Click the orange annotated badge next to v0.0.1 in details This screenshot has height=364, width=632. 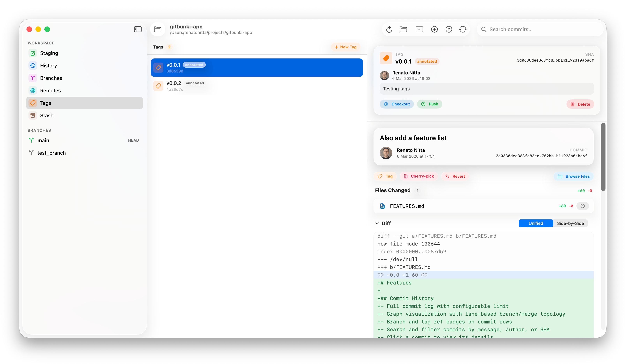427,62
